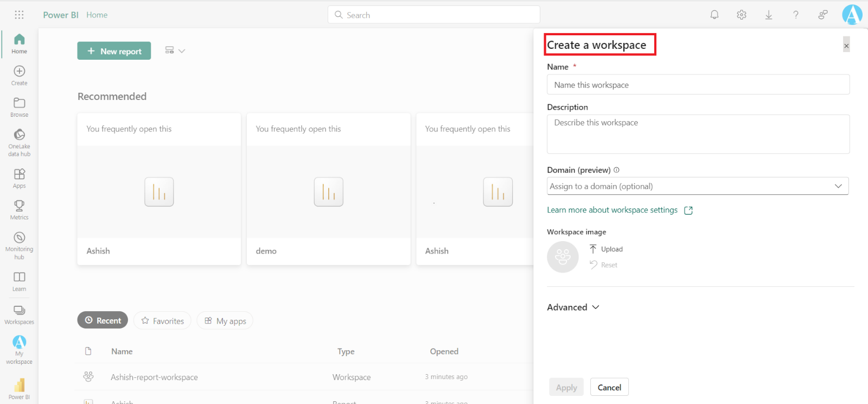The height and width of the screenshot is (404, 868).
Task: Select the Recent tab
Action: pyautogui.click(x=103, y=320)
